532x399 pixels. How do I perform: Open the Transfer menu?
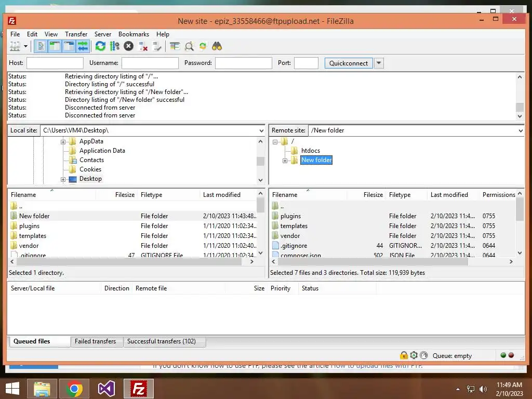(76, 34)
